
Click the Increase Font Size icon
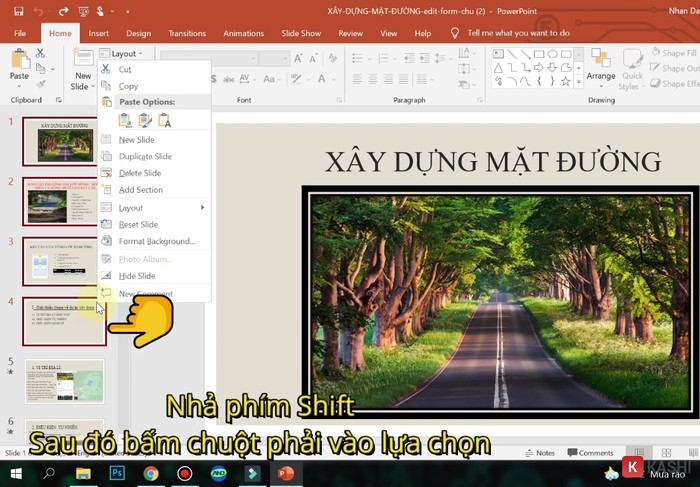[x=298, y=58]
